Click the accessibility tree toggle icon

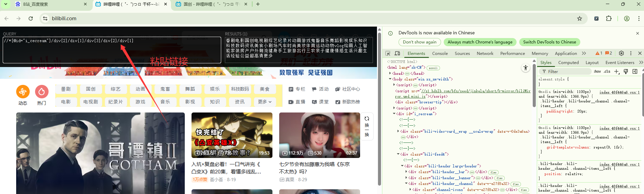pyautogui.click(x=525, y=68)
